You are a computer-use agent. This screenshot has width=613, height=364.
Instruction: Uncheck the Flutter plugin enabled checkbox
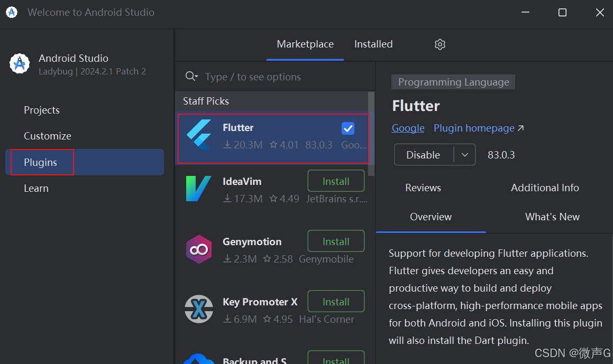(348, 128)
